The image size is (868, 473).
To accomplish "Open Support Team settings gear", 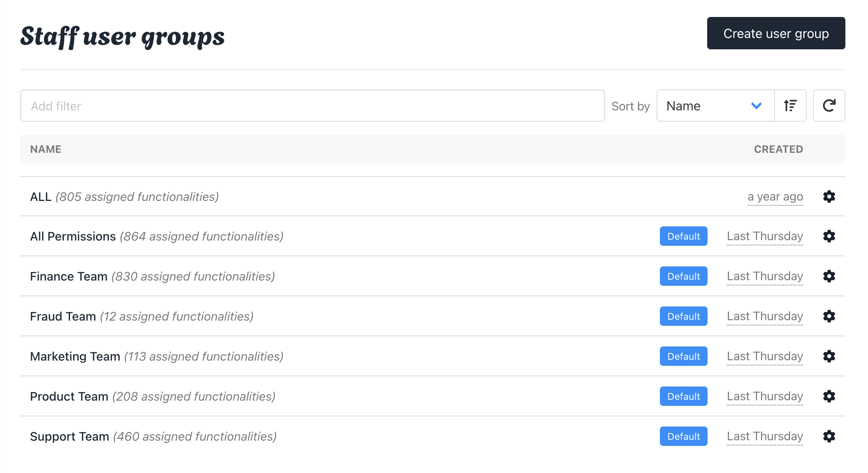I will click(829, 436).
